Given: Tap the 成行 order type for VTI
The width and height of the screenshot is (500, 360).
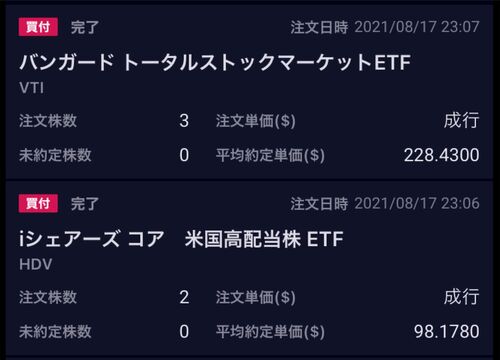Looking at the screenshot, I should coord(462,120).
